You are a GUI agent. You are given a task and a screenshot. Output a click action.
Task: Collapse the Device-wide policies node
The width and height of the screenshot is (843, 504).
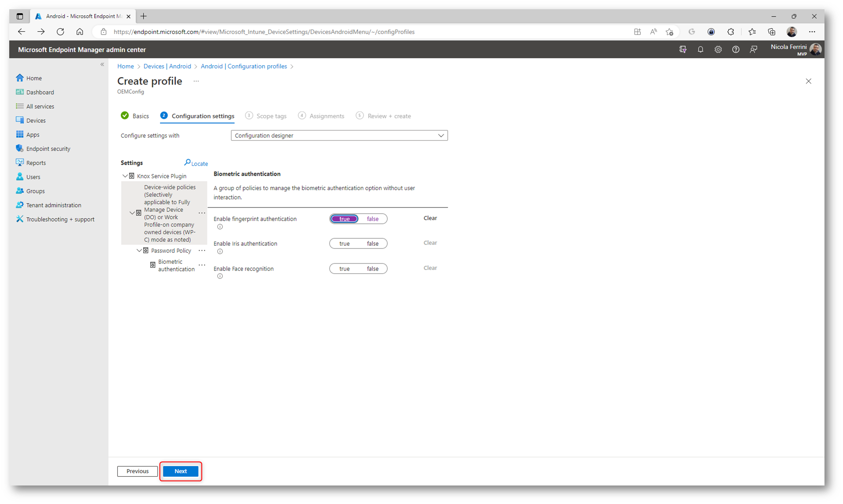(132, 213)
